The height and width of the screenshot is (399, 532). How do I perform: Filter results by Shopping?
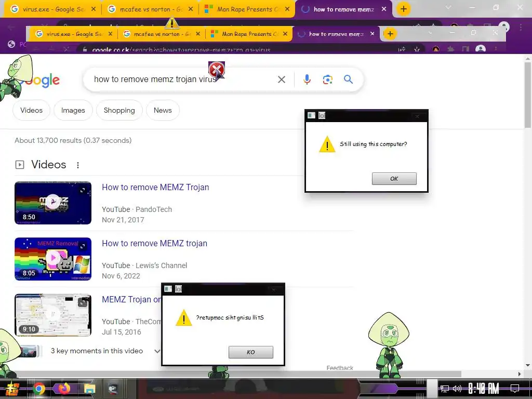119,110
